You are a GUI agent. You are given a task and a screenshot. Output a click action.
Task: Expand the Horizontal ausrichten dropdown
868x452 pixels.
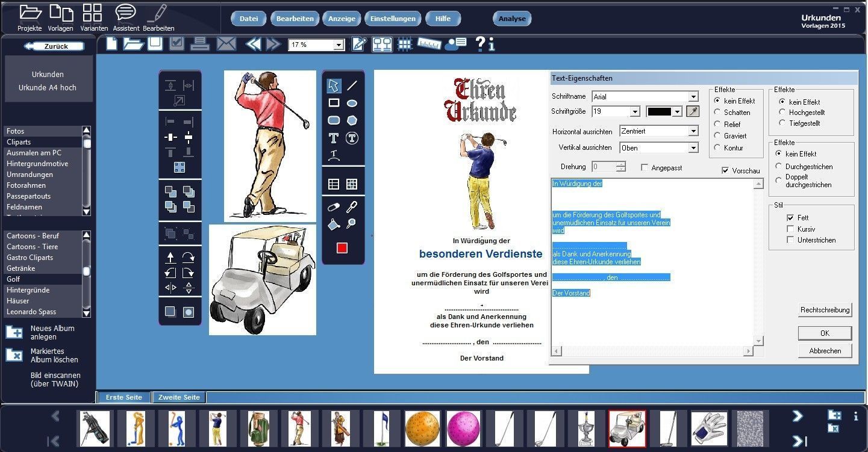693,131
